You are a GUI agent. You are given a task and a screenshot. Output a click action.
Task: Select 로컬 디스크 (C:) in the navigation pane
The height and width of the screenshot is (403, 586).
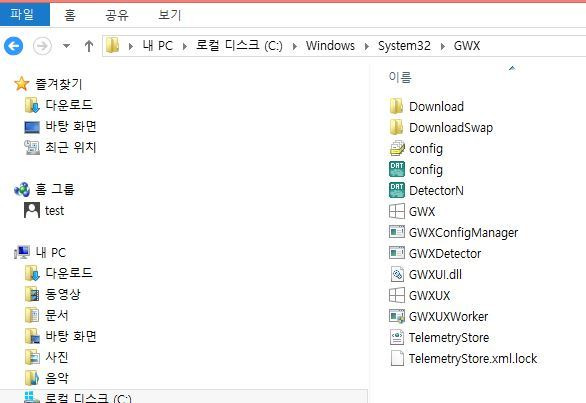coord(88,398)
